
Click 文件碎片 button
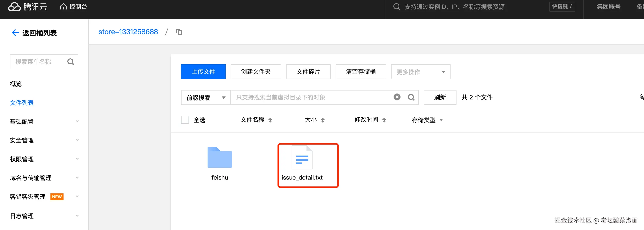[x=308, y=72]
